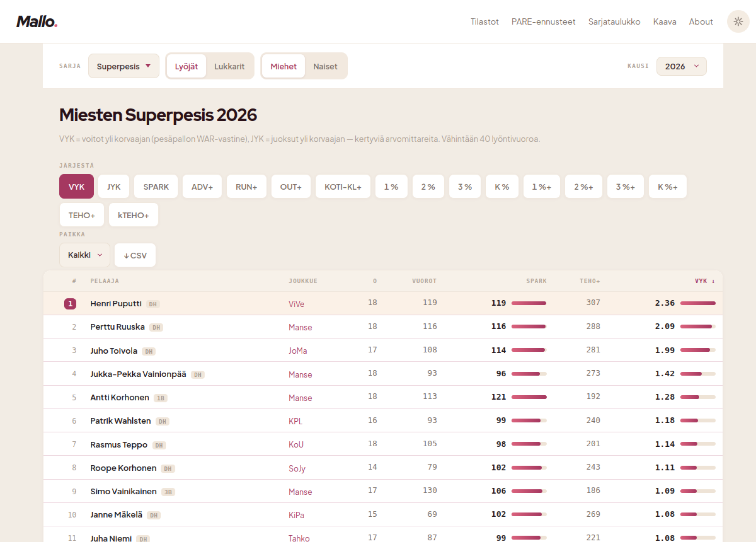Sort by OUT+
Image resolution: width=756 pixels, height=542 pixels.
291,186
